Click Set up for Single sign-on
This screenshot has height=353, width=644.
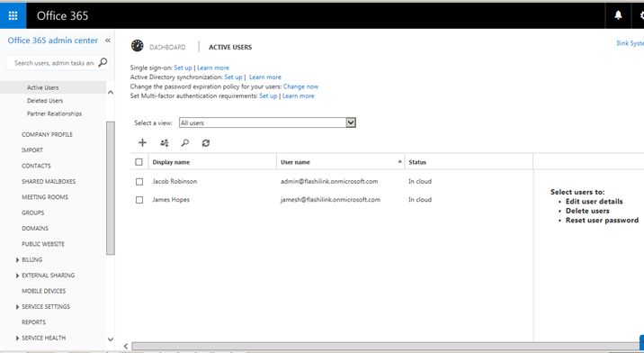(183, 68)
